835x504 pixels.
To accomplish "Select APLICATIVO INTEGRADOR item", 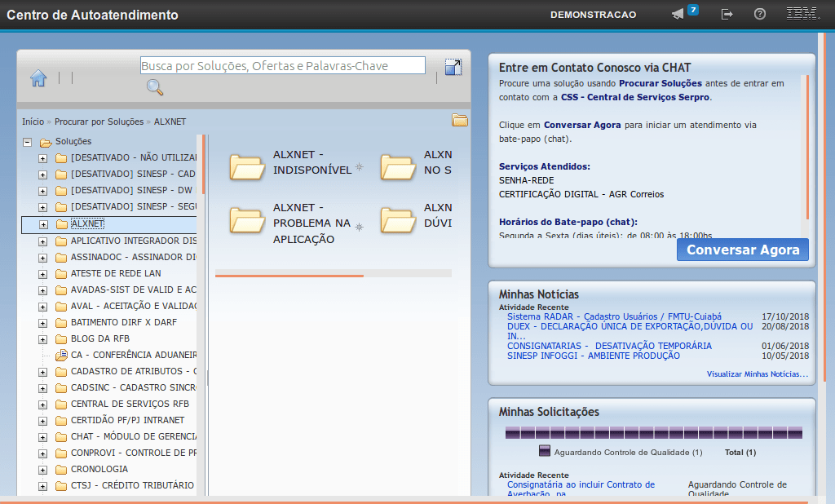I will click(134, 241).
